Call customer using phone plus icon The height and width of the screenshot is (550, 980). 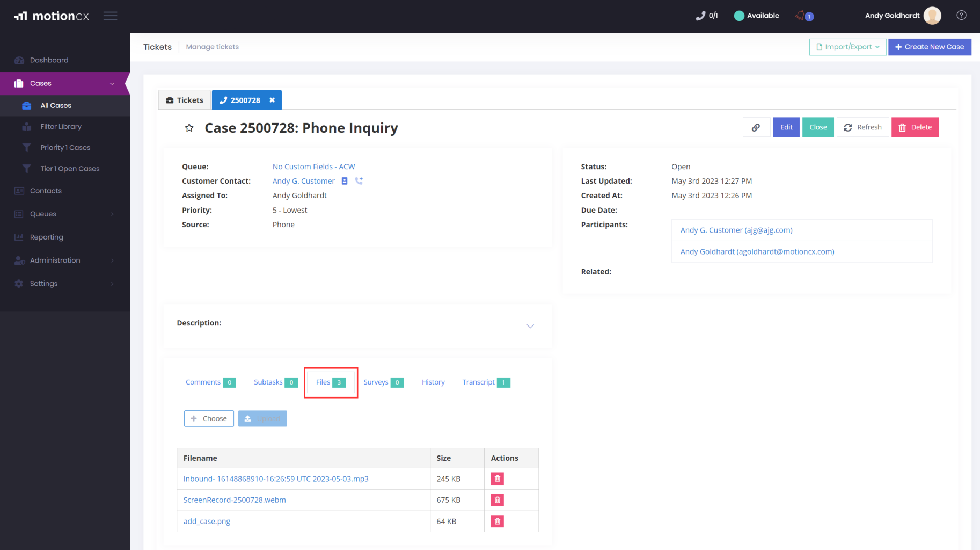(359, 181)
